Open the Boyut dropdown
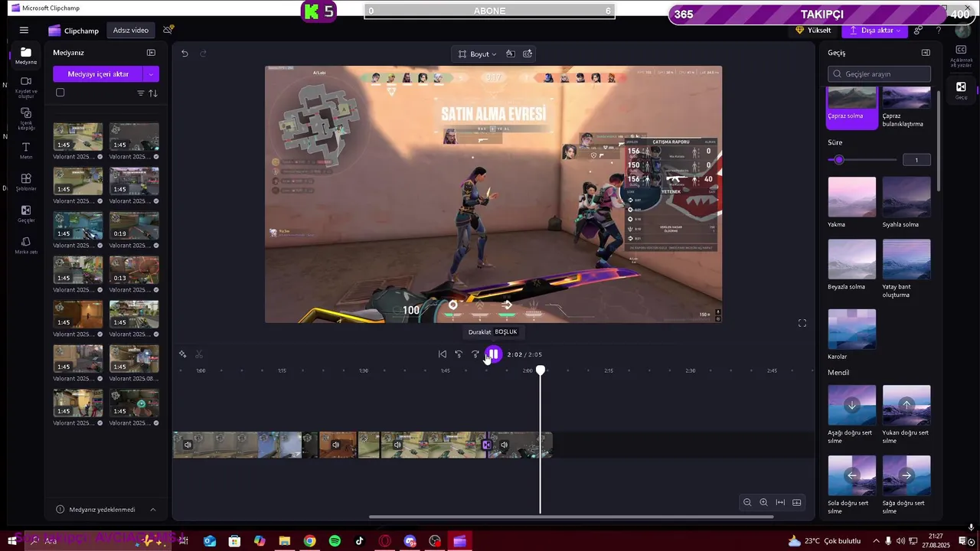 tap(477, 54)
